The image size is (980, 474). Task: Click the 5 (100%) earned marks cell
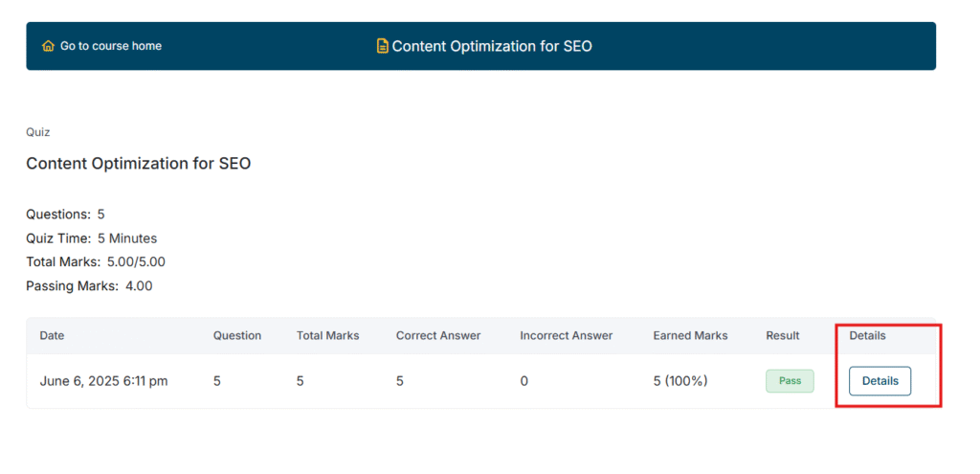[x=679, y=381]
